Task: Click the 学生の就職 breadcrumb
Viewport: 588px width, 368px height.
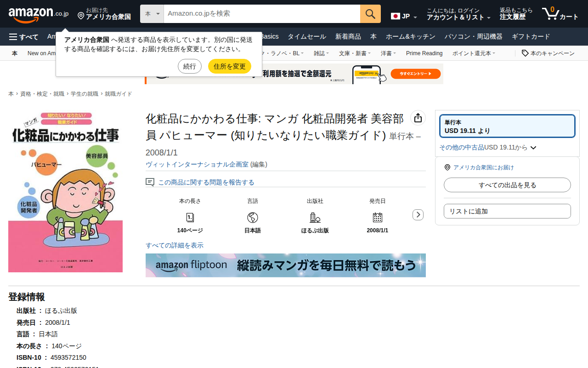Action: (85, 94)
